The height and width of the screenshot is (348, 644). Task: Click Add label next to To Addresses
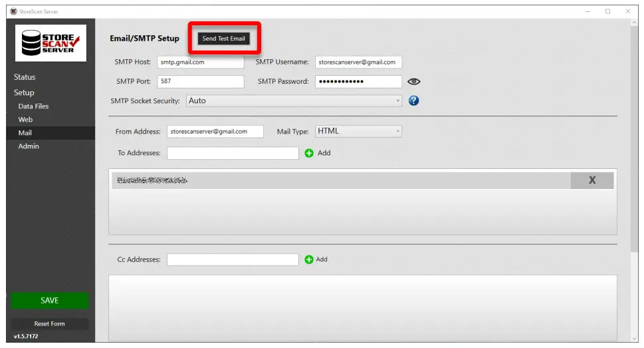(x=324, y=153)
